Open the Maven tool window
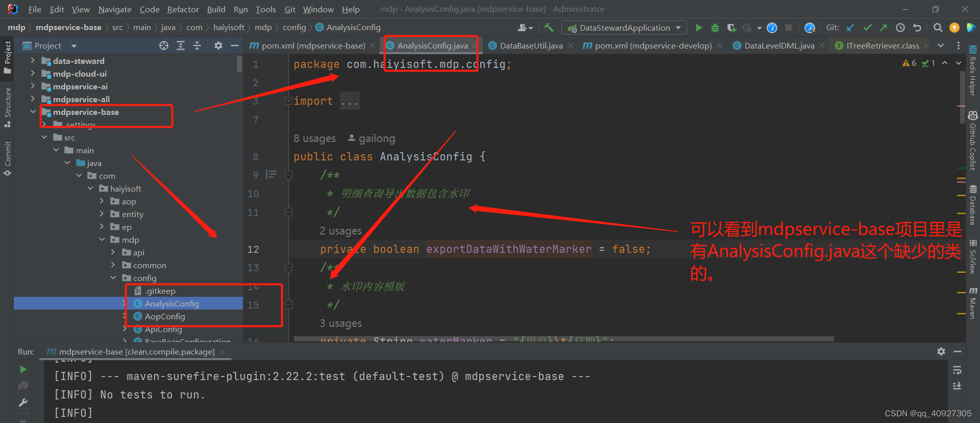Viewport: 980px width, 423px height. point(973,302)
